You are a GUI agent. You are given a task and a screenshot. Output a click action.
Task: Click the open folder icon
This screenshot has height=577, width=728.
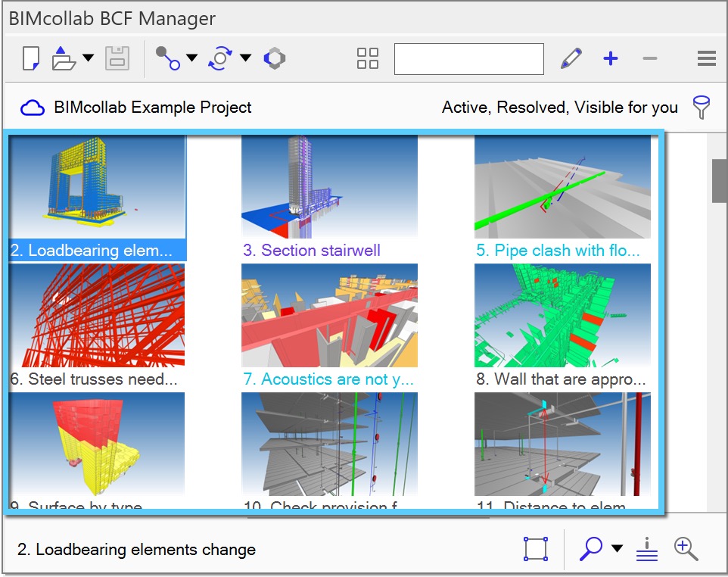point(64,58)
